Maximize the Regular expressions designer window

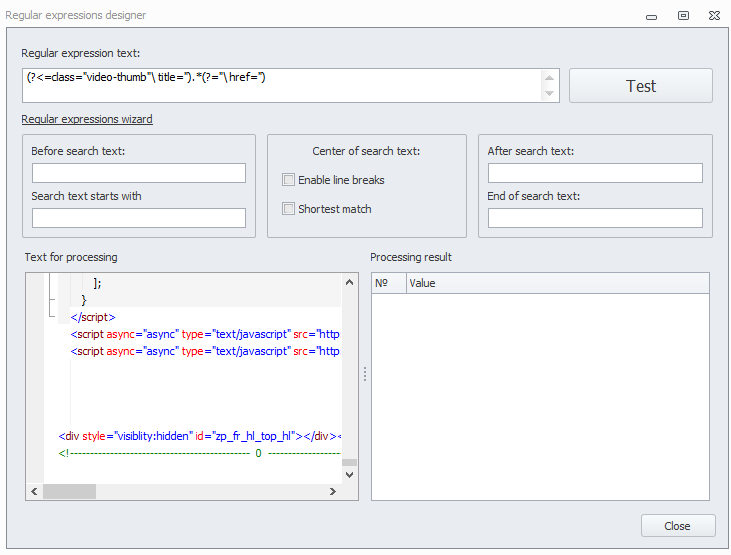point(683,15)
